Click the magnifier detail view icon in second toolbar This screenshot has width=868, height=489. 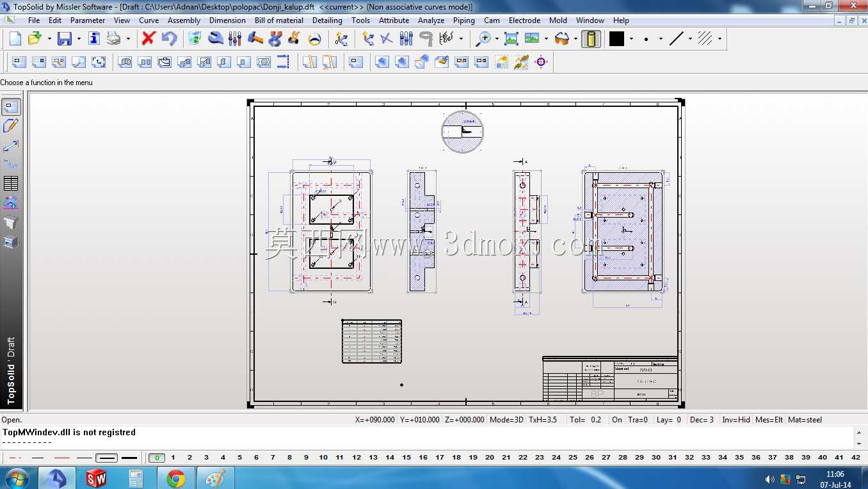79,62
